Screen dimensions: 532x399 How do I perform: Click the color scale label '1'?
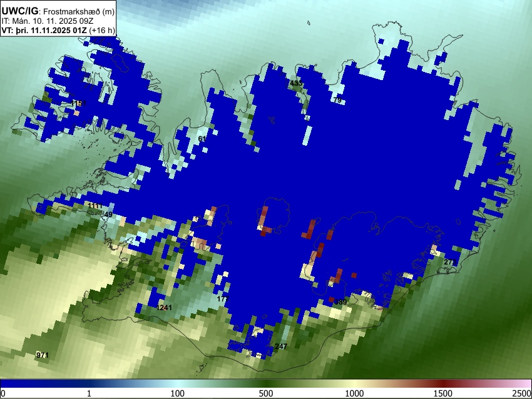pos(89,393)
